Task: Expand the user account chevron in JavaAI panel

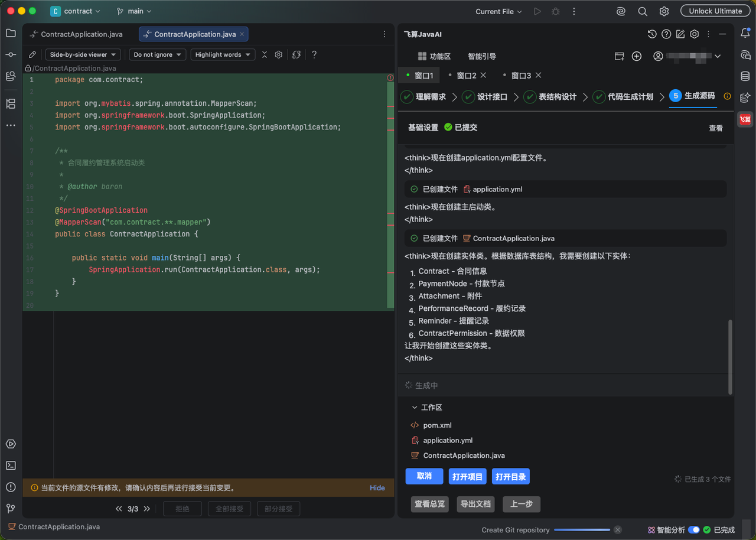Action: pyautogui.click(x=718, y=56)
